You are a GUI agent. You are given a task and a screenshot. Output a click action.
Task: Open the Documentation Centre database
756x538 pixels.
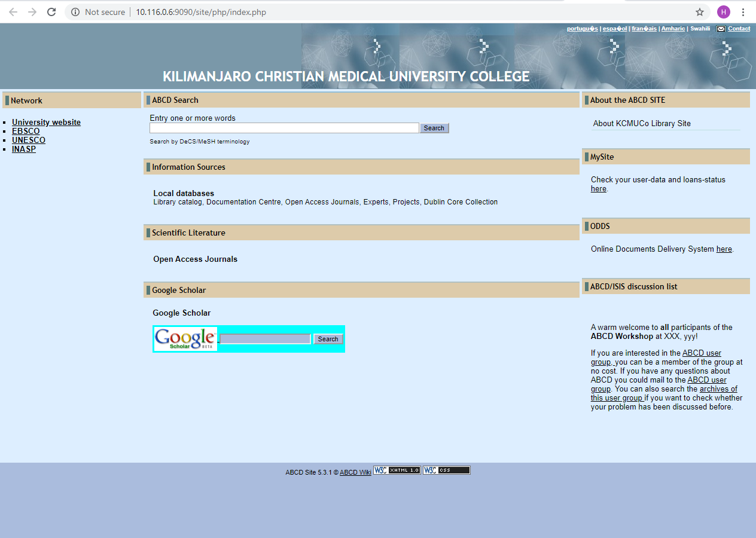click(243, 202)
